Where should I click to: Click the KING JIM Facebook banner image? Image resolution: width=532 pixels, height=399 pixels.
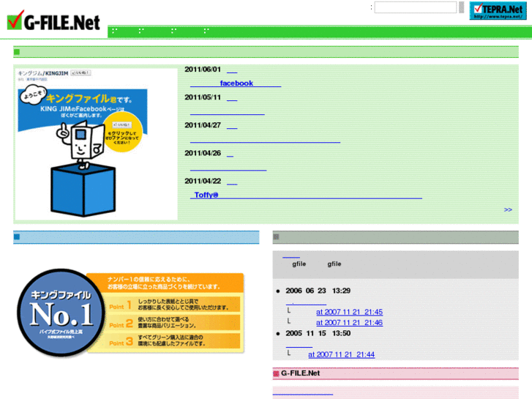(x=97, y=144)
